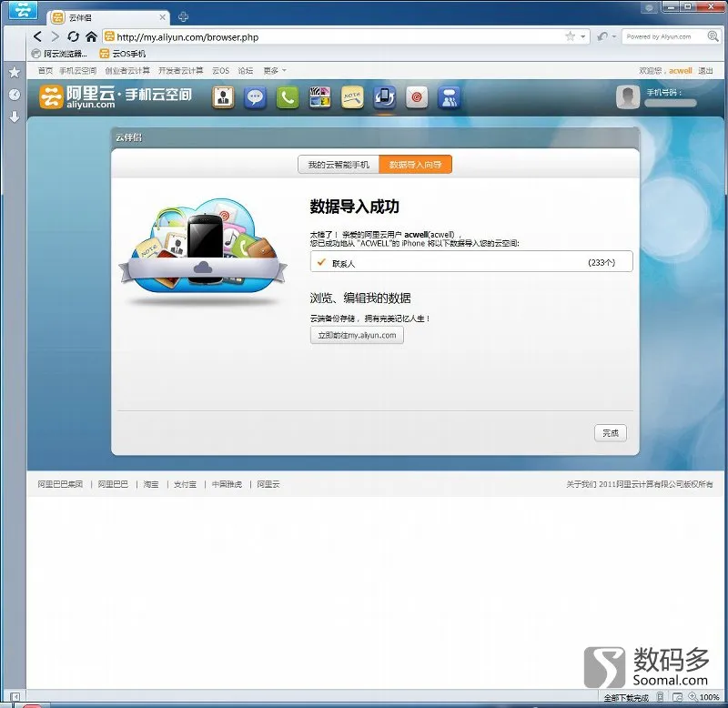This screenshot has height=708, width=728.
Task: Click 阿里巴巴 footer link
Action: tap(113, 484)
